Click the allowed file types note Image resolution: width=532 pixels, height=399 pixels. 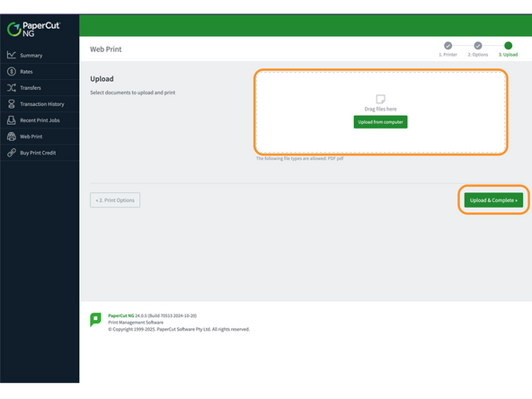tap(299, 158)
